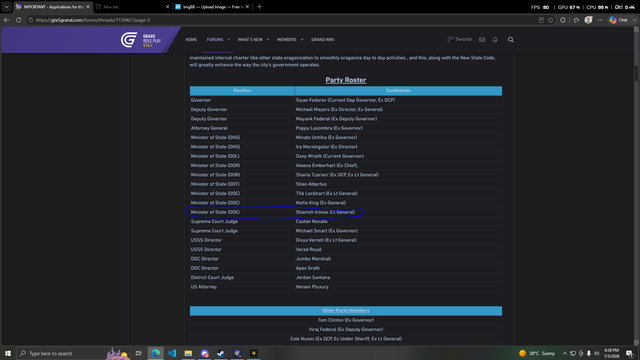
Task: Click the Party Roster heading
Action: tap(346, 80)
